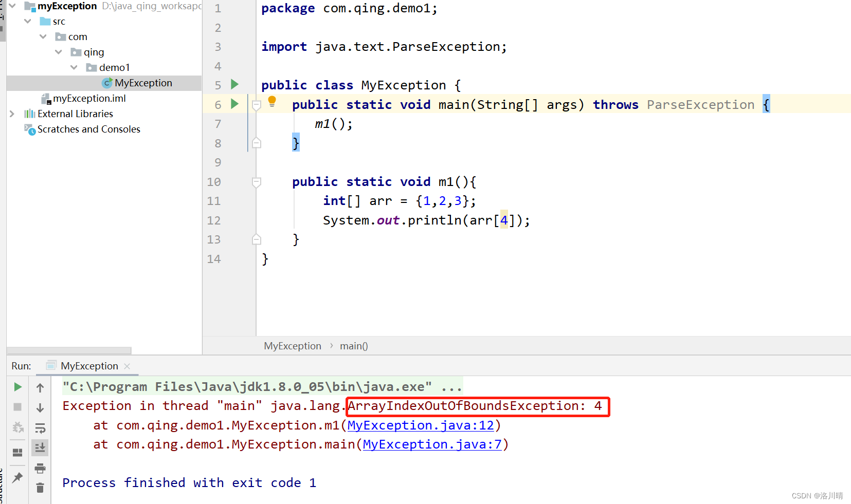The height and width of the screenshot is (504, 851).
Task: Toggle soft-wrap in the Run console
Action: (40, 427)
